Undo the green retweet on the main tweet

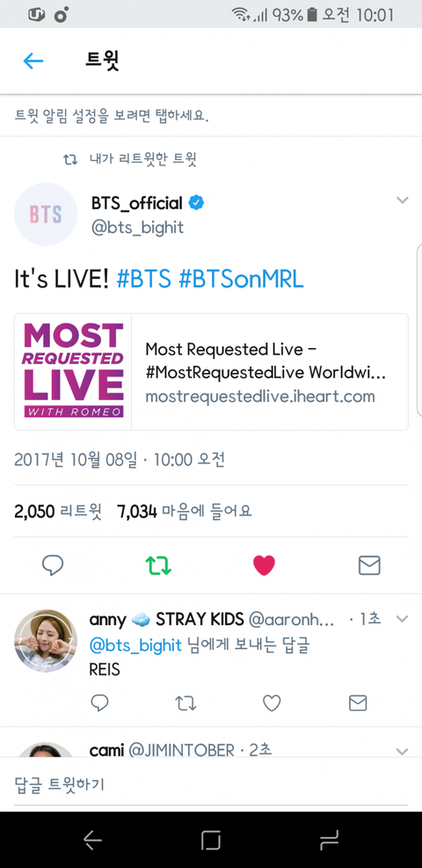[x=159, y=565]
